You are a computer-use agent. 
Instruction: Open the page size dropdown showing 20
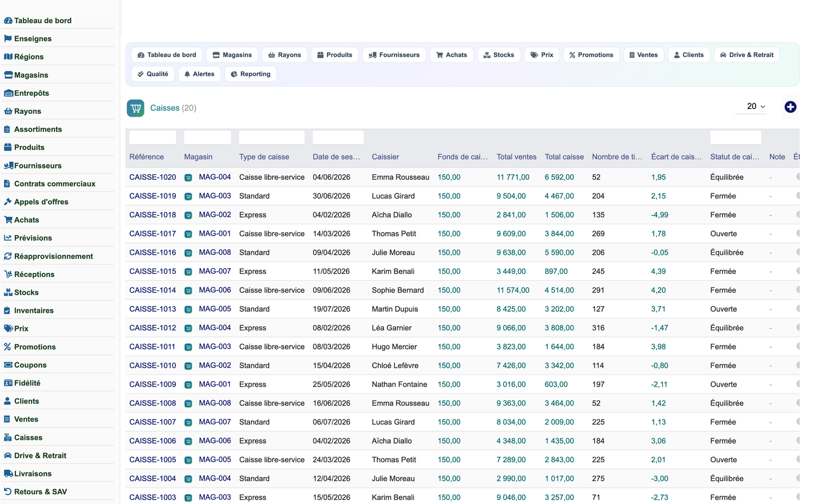(751, 106)
